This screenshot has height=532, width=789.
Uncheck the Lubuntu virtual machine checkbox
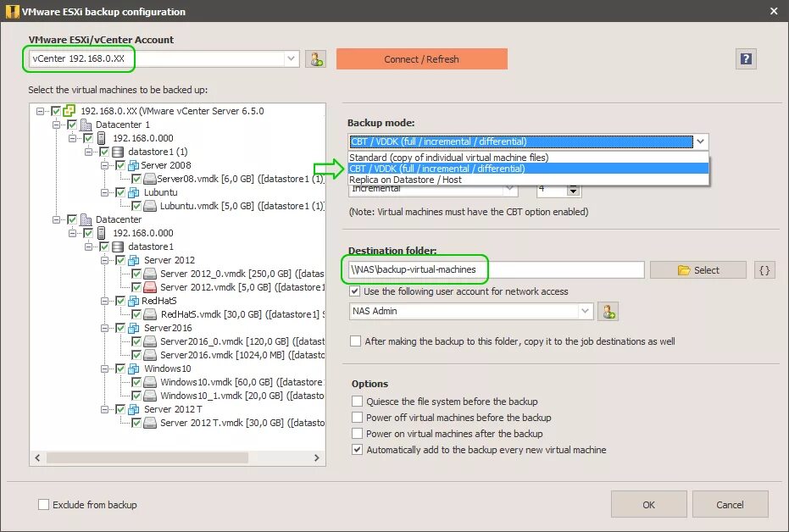click(120, 192)
